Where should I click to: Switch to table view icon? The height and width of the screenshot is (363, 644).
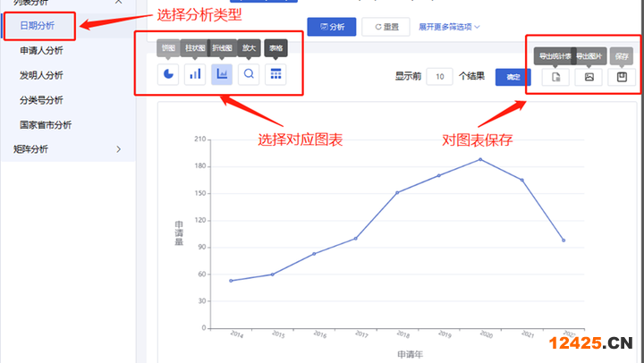coord(275,74)
